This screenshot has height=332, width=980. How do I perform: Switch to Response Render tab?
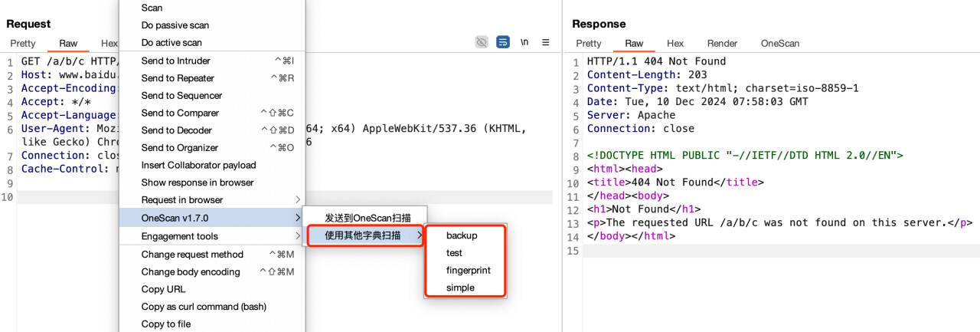click(x=722, y=44)
